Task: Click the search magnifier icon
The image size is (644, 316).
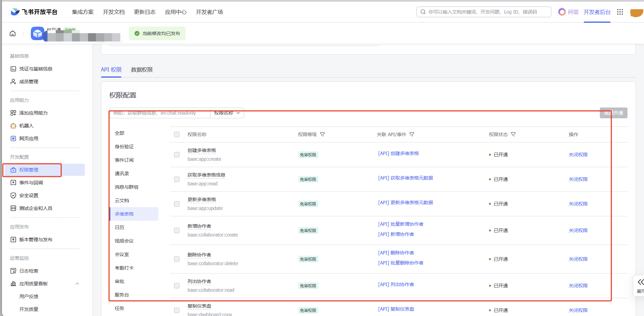Action: [423, 12]
